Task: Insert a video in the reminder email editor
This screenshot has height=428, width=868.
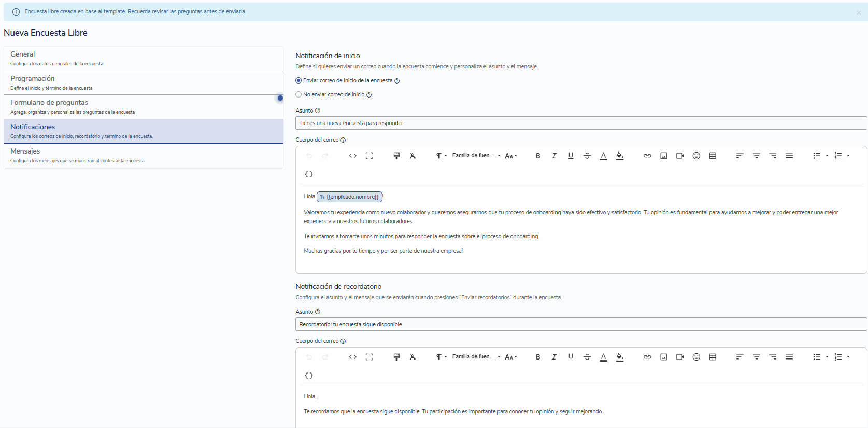Action: [680, 357]
